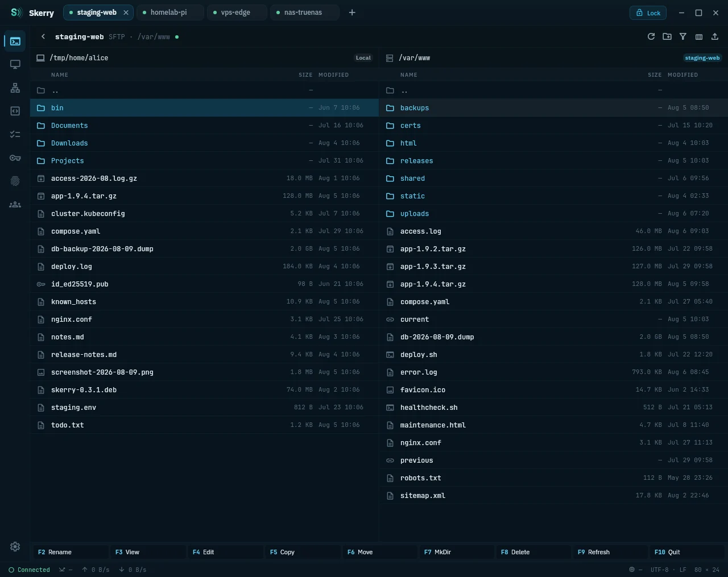The image size is (728, 577).
Task: Select remote error.log file
Action: tap(553, 372)
